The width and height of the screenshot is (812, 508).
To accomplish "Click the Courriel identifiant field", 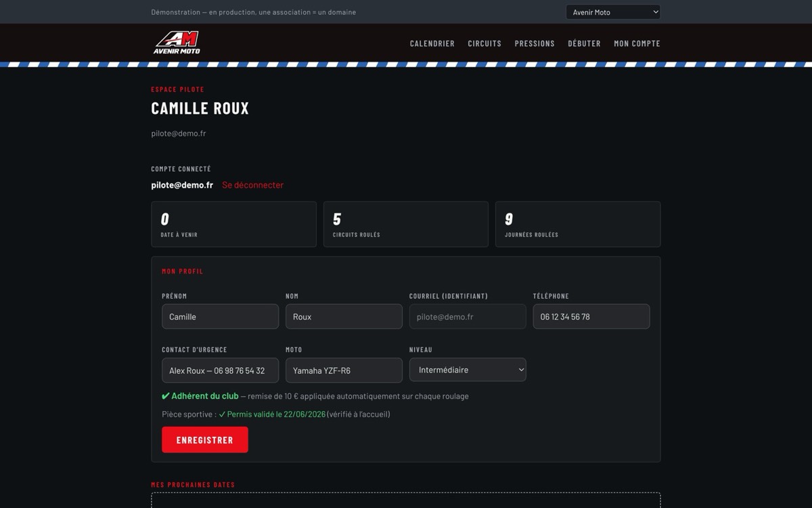I will (468, 316).
